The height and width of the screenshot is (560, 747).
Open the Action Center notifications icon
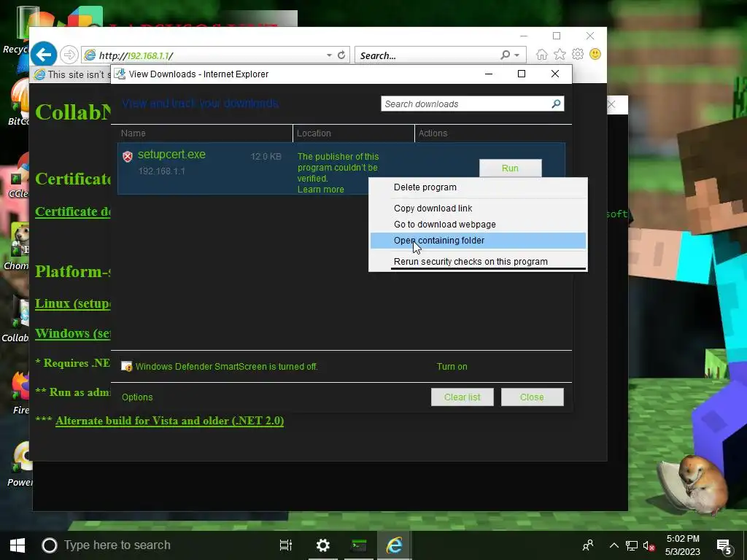[724, 546]
